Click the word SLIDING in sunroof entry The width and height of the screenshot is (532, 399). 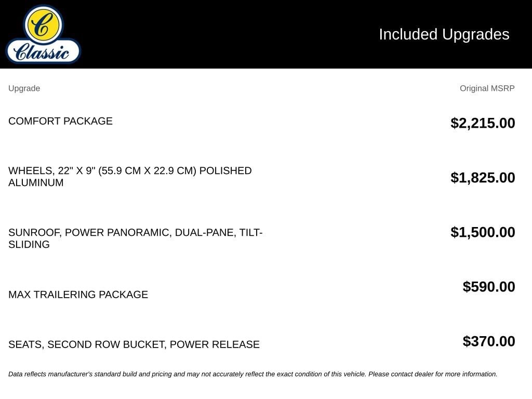(x=29, y=244)
